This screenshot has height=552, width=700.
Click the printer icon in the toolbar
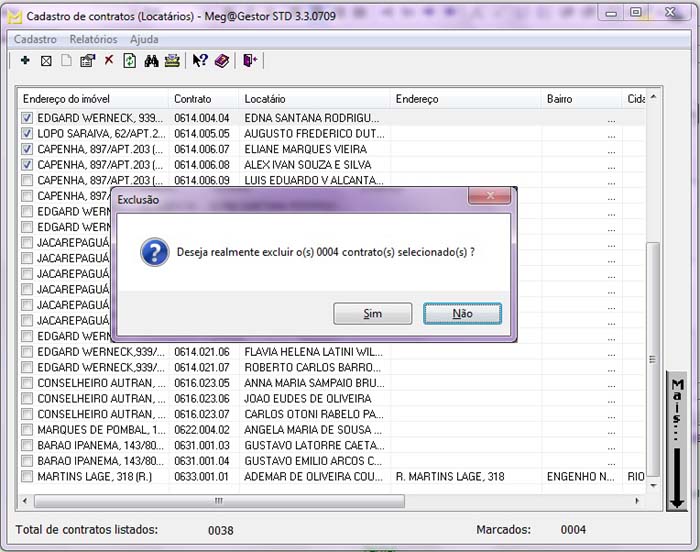coord(172,61)
